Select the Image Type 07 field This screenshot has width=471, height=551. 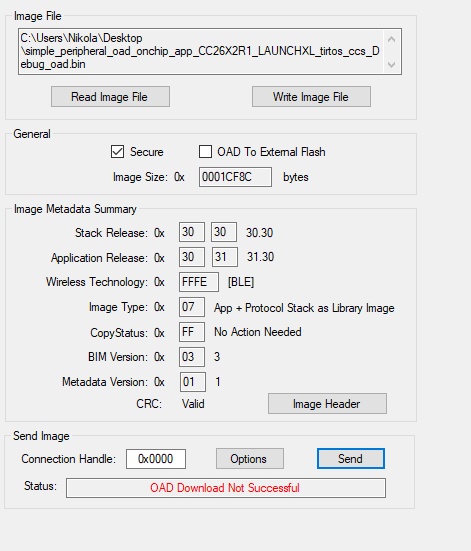(x=192, y=307)
